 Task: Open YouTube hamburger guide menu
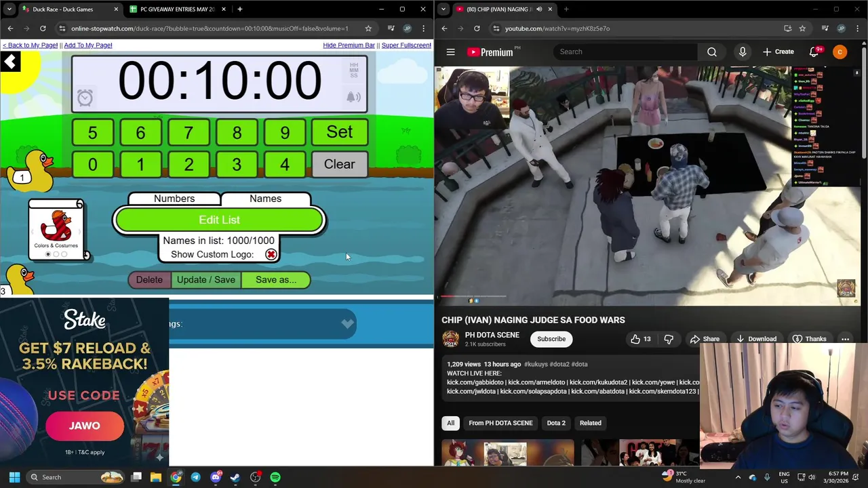tap(450, 52)
